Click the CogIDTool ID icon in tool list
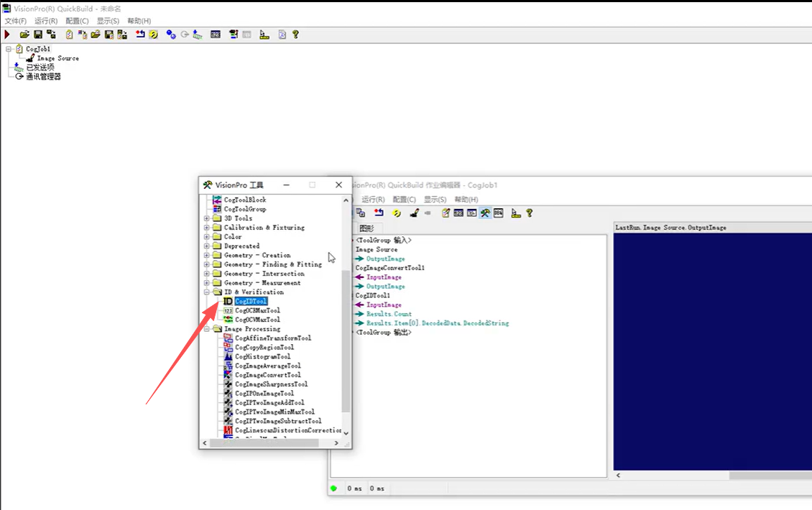 228,302
